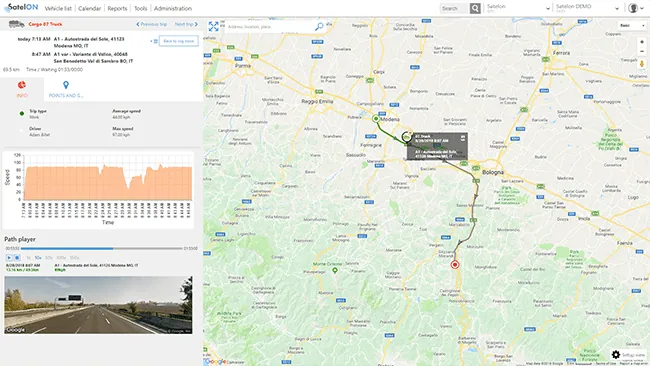Select 1x playback speed

(x=29, y=257)
